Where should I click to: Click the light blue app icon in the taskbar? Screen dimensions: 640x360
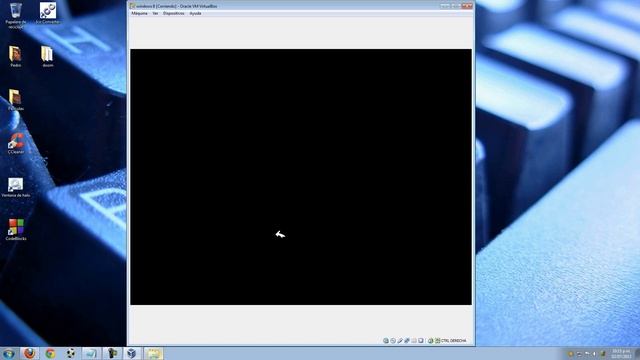coord(91,353)
